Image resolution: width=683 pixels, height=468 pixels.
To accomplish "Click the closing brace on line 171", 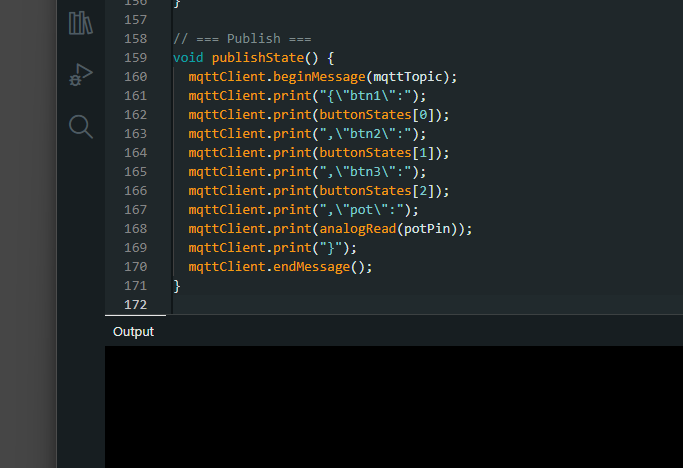I will [177, 285].
